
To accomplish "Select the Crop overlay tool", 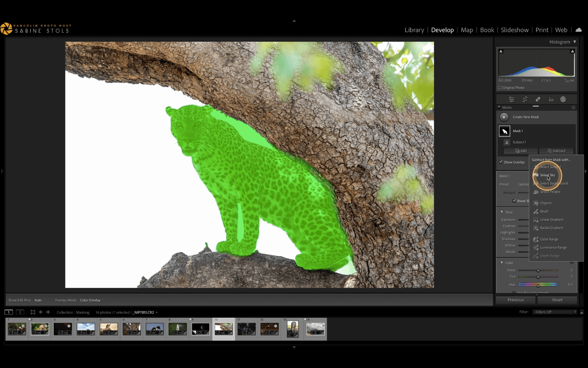I will pos(525,99).
